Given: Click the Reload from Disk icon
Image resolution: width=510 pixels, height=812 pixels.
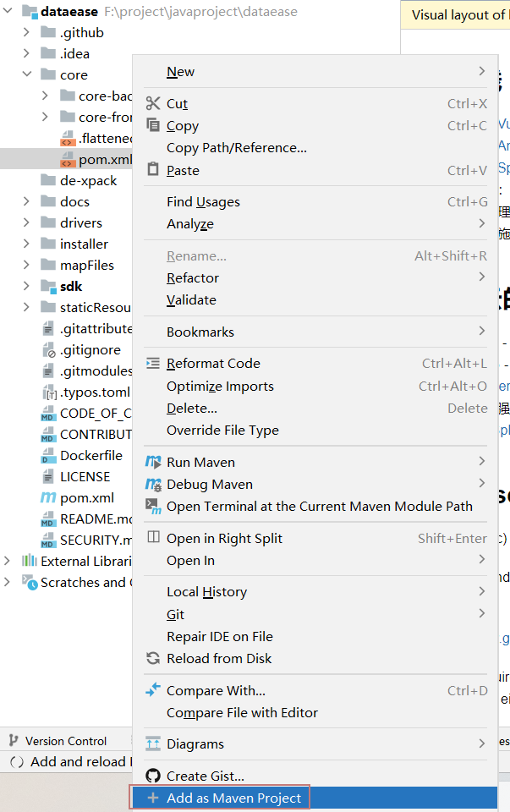Looking at the screenshot, I should 153,658.
